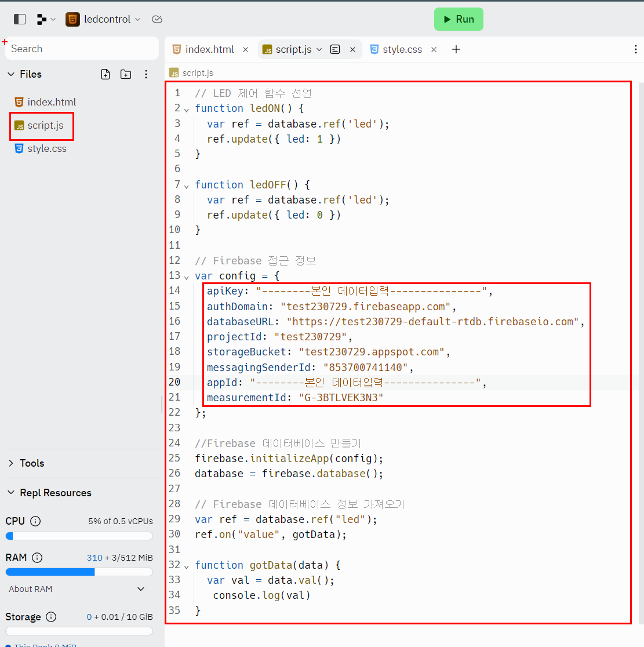Viewport: 644px width, 647px height.
Task: Open the ledcontrol project name dropdown
Action: click(112, 19)
